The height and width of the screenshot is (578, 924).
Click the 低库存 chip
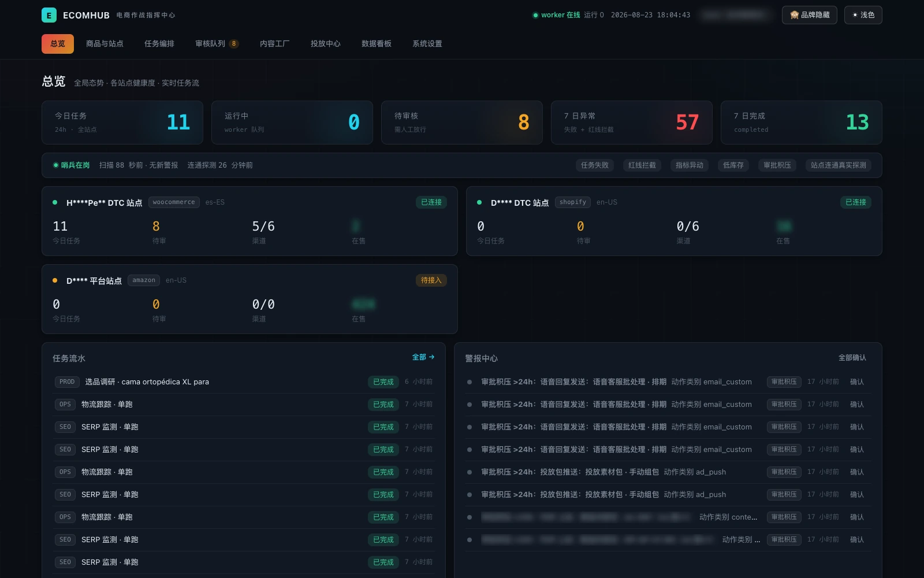point(733,165)
